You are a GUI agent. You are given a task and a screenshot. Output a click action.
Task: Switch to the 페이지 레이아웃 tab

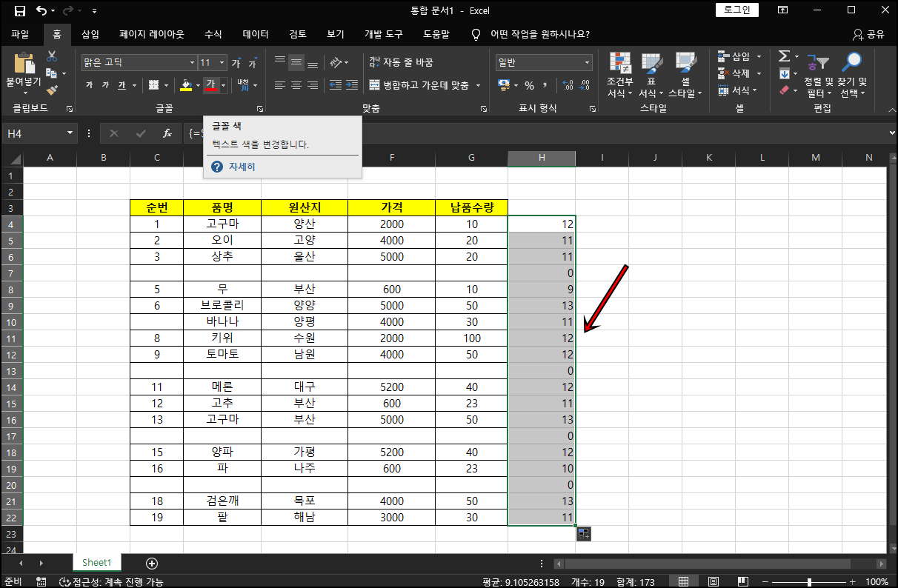pyautogui.click(x=152, y=34)
